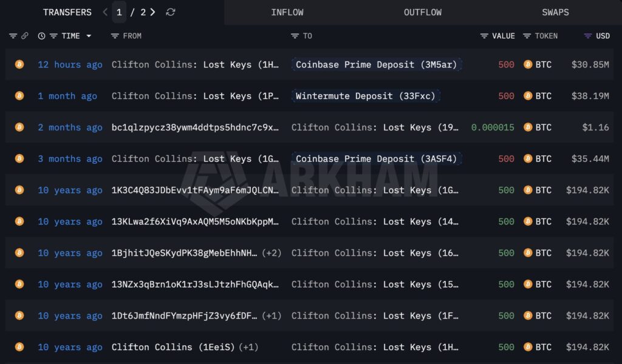The height and width of the screenshot is (364, 622).
Task: Sort by the USD column header
Action: coord(603,36)
